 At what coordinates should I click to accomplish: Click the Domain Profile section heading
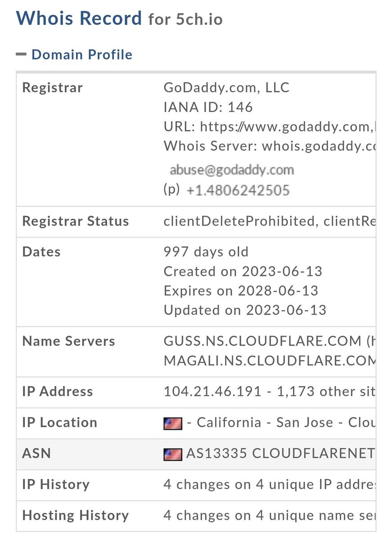pos(82,54)
